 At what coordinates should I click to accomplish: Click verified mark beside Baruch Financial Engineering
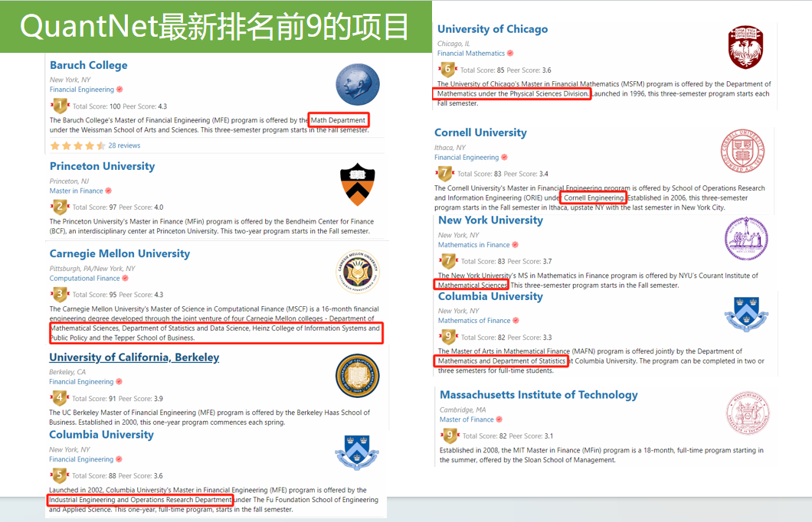pyautogui.click(x=120, y=90)
